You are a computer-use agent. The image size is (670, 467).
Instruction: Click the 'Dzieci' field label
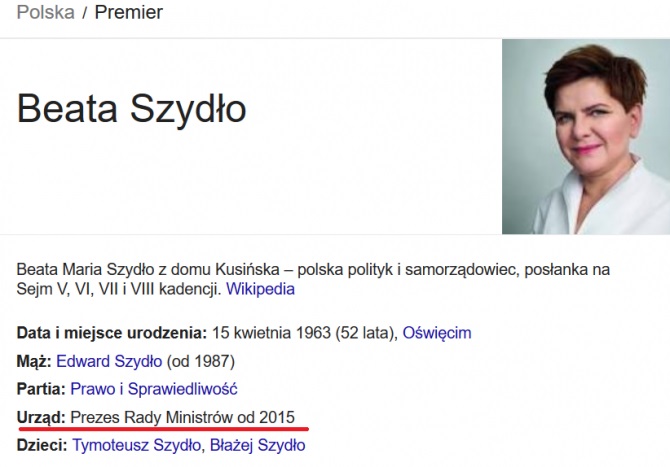[x=42, y=444]
